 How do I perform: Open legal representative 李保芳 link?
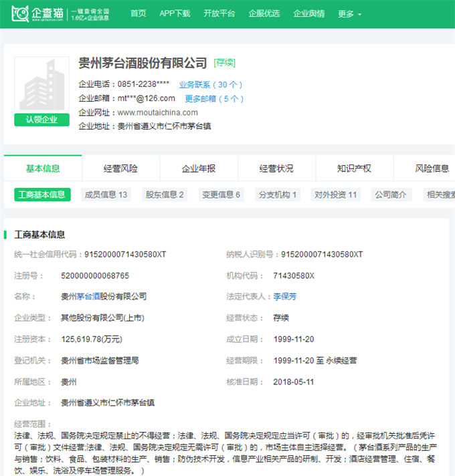coord(285,296)
